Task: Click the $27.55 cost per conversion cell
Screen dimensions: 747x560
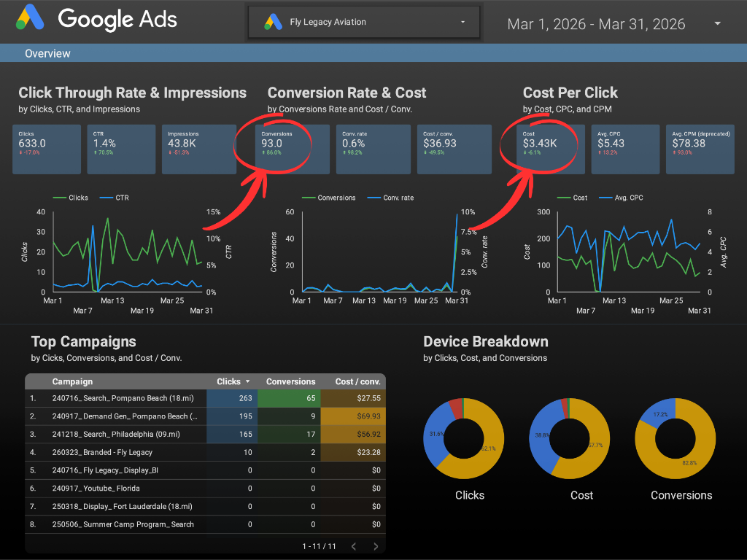Action: (353, 398)
